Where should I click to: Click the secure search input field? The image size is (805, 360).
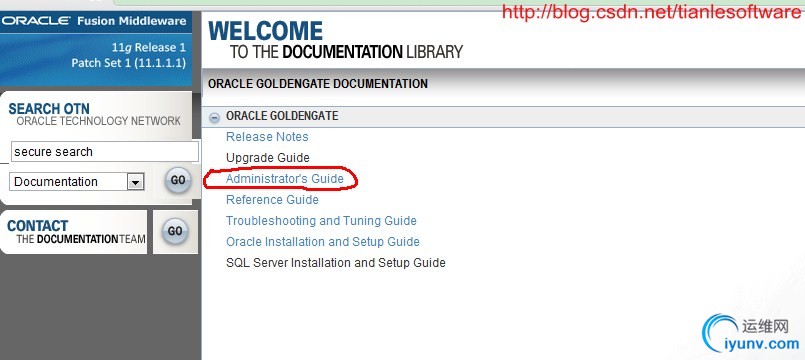tap(105, 152)
